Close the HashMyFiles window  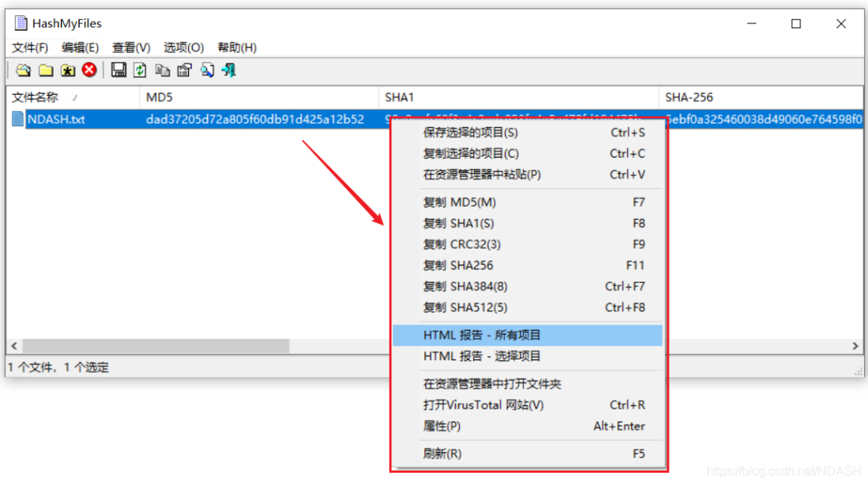[x=841, y=23]
